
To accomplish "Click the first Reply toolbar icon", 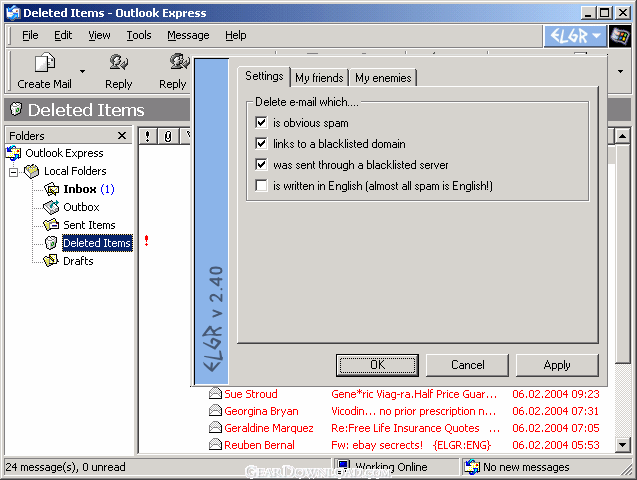I will [118, 63].
